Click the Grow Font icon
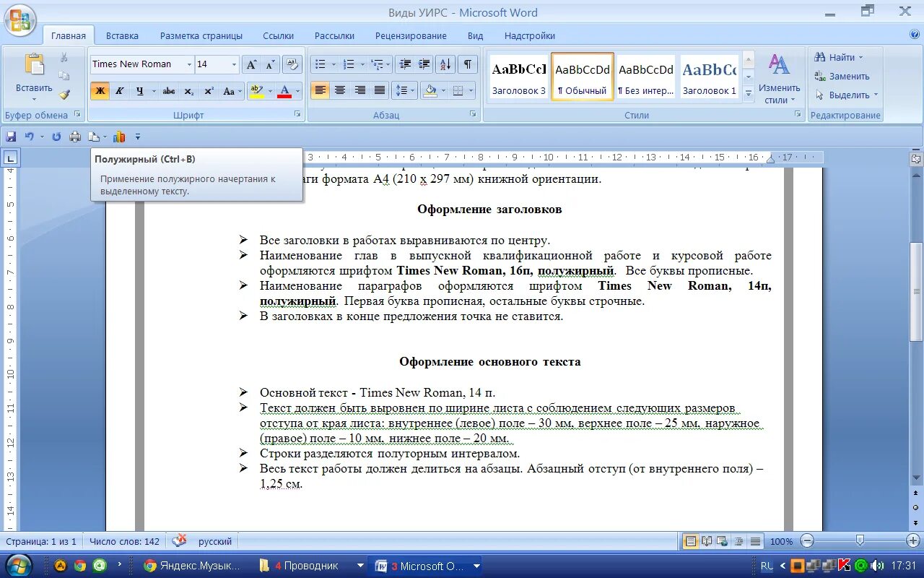 tap(250, 64)
